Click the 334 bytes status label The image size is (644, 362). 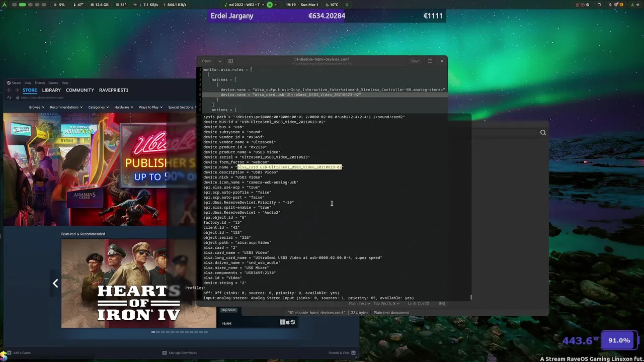360,313
